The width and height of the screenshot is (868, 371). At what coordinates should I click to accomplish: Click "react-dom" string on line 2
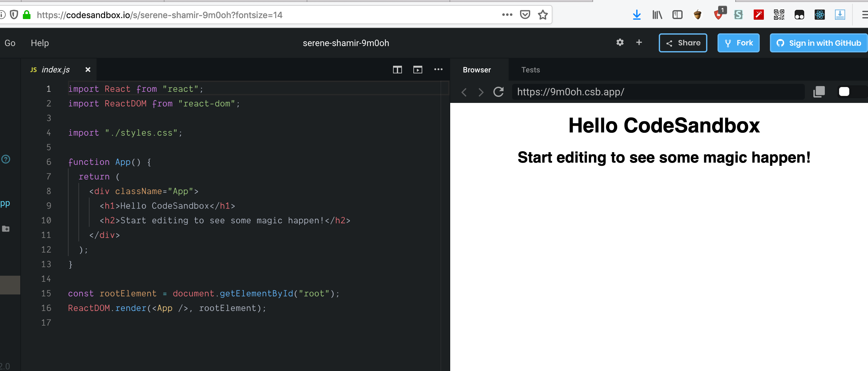coord(207,104)
